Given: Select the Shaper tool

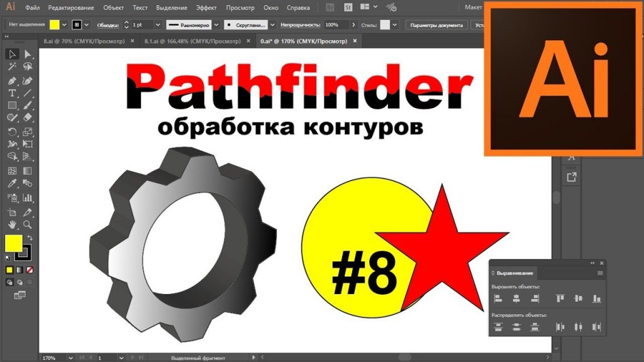Looking at the screenshot, I should [12, 118].
